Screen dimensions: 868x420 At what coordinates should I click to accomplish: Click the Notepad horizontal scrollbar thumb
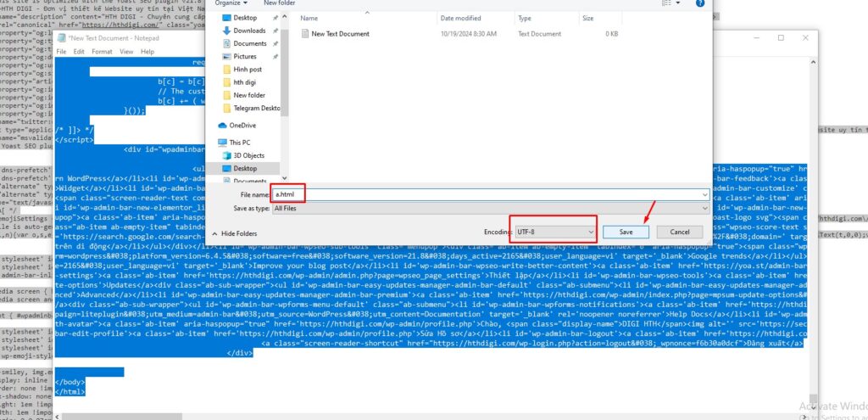tap(121, 416)
